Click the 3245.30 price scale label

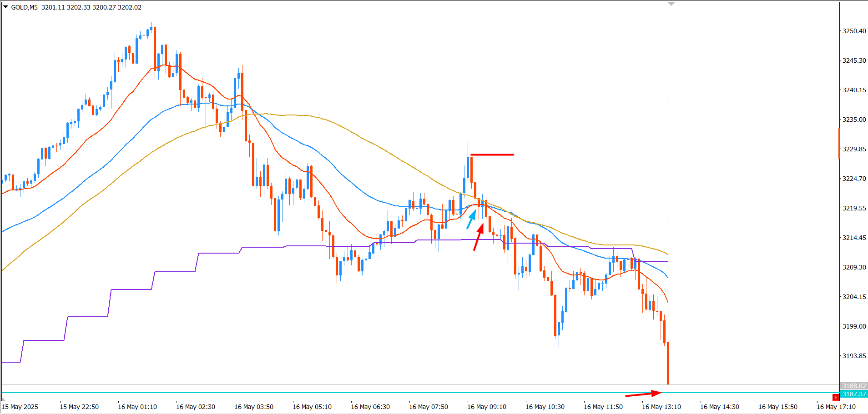pos(854,60)
